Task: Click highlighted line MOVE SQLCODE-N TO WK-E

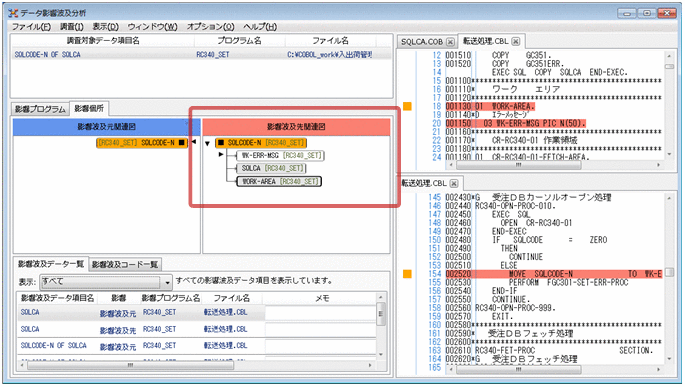Action: point(554,274)
